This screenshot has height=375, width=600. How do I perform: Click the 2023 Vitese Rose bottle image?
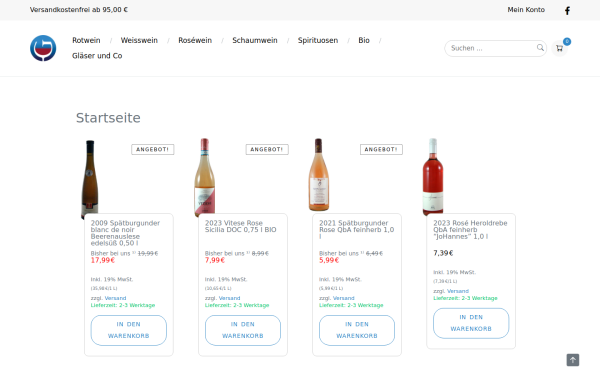pyautogui.click(x=204, y=177)
